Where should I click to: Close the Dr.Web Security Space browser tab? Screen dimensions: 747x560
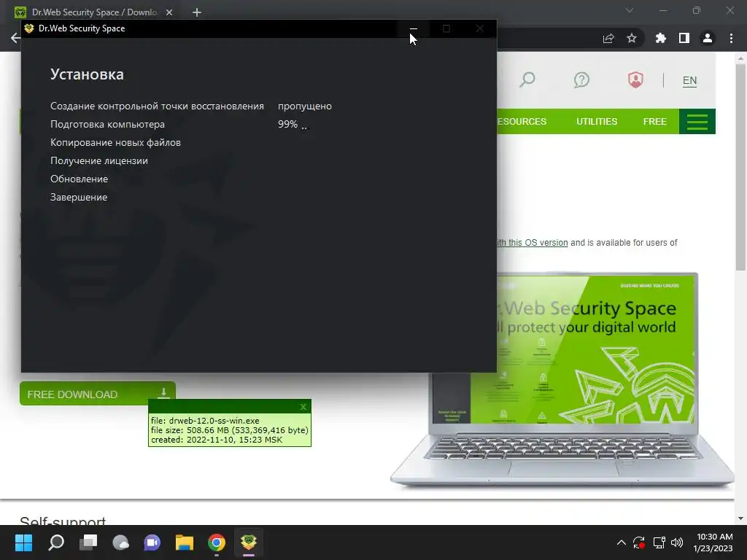point(169,12)
